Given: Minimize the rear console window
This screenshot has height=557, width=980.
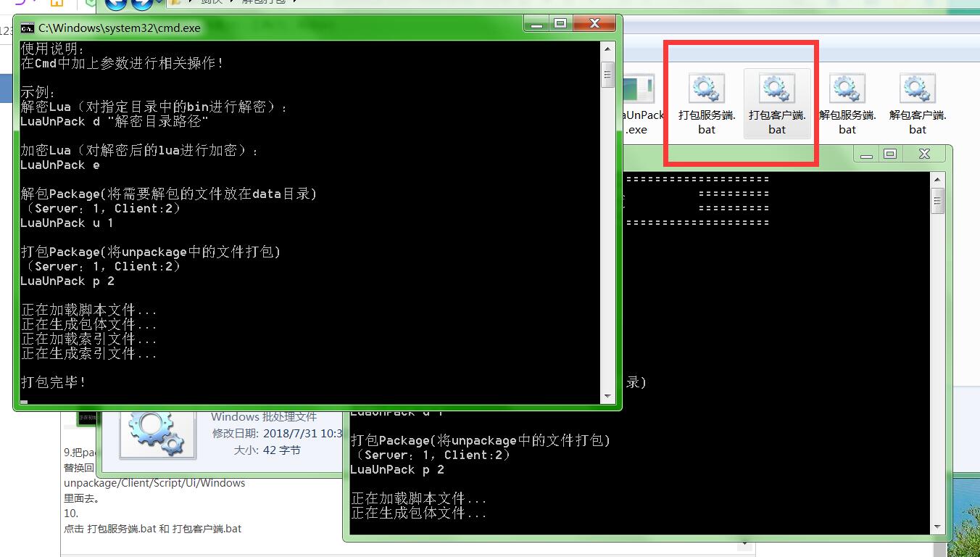Looking at the screenshot, I should 865,154.
